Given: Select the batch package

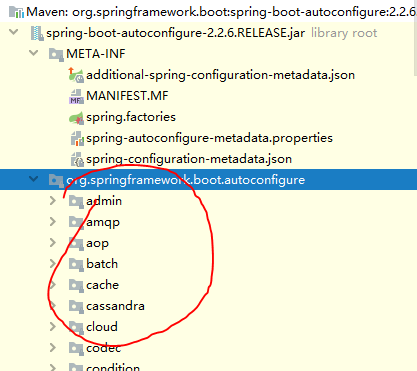Looking at the screenshot, I should [x=102, y=264].
